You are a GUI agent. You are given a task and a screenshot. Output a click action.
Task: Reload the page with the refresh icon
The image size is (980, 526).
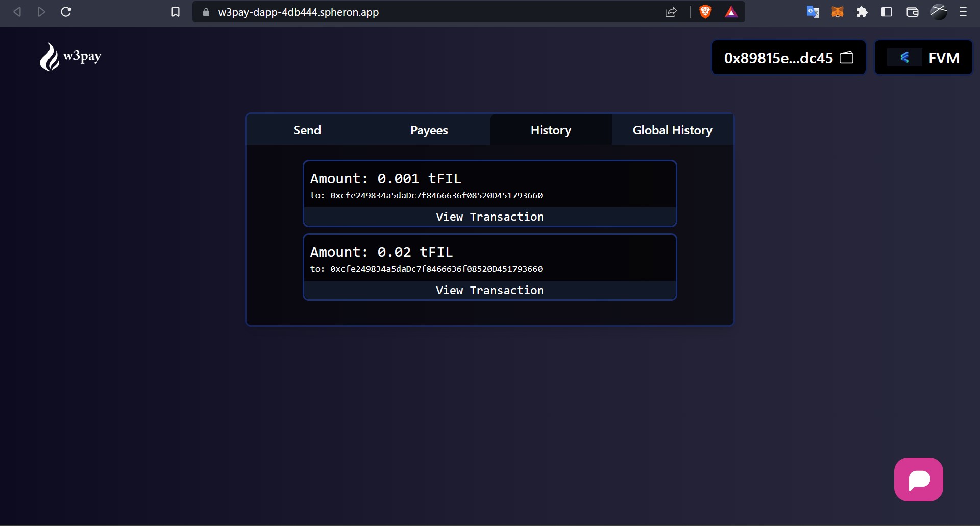pos(66,12)
